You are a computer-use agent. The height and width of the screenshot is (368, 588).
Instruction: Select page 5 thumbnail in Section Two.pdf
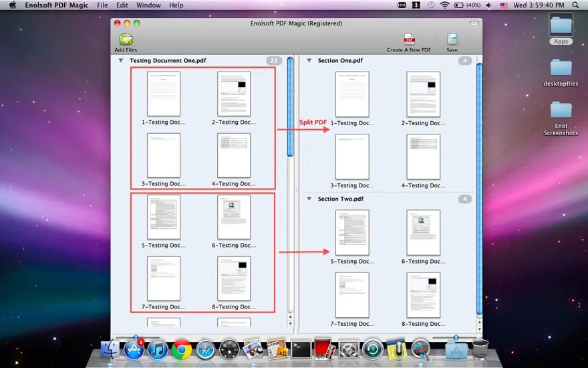tap(352, 233)
